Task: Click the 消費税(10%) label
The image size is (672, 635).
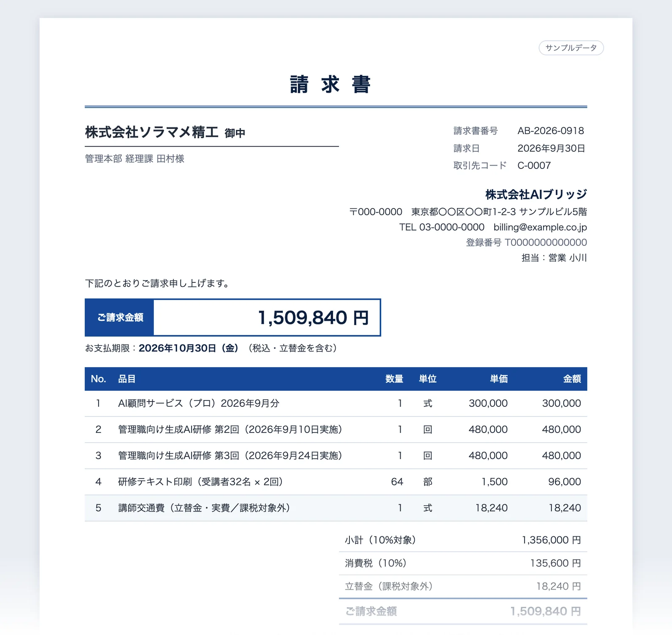Action: click(x=375, y=563)
